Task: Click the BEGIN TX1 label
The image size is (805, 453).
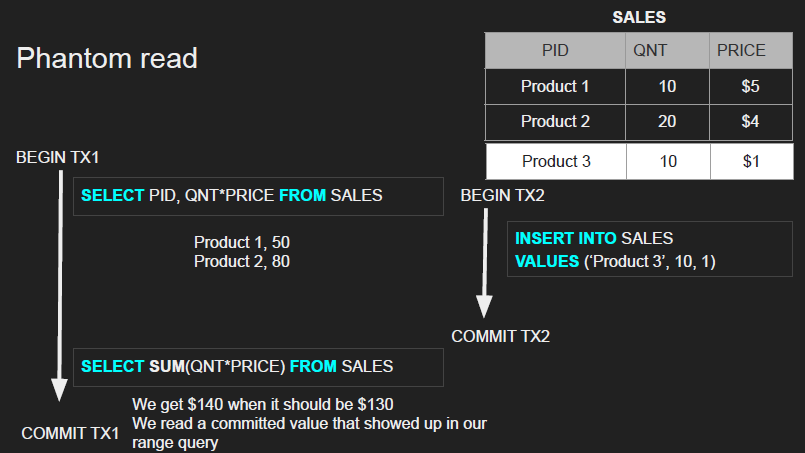Action: pyautogui.click(x=57, y=158)
